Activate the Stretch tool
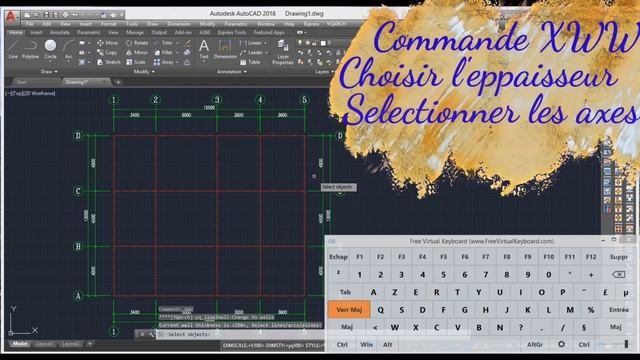This screenshot has width=640, height=360. click(109, 62)
